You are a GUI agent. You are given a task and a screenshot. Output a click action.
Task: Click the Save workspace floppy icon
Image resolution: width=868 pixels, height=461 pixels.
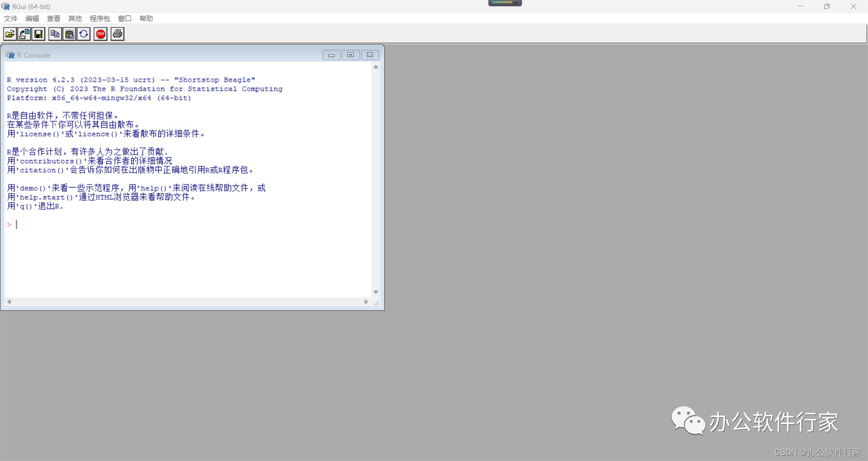pyautogui.click(x=38, y=34)
